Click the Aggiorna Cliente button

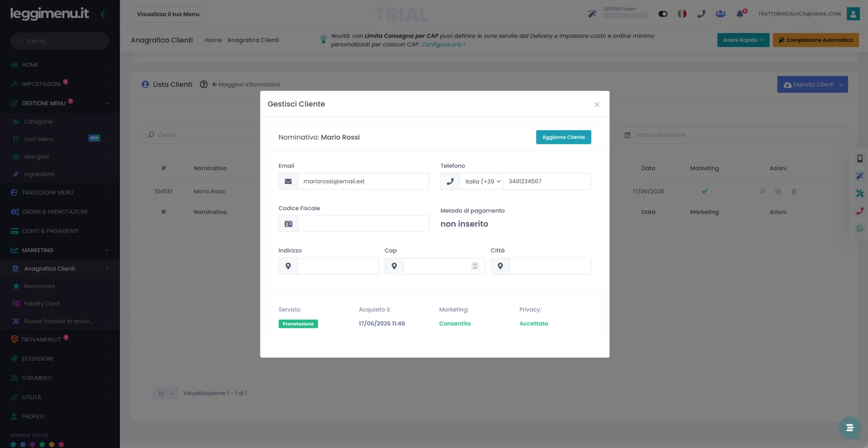[563, 137]
